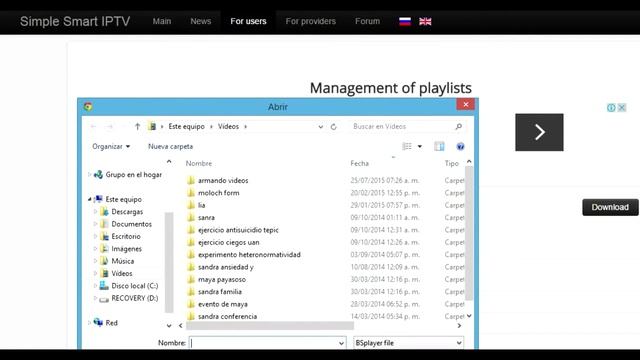Select Imágenes in the navigation tree

(127, 249)
